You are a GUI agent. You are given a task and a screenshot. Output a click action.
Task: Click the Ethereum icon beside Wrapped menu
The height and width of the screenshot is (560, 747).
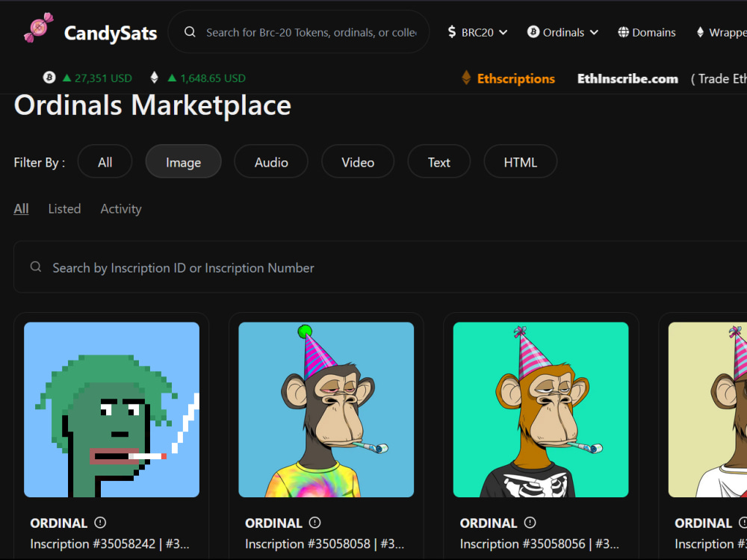(x=700, y=32)
